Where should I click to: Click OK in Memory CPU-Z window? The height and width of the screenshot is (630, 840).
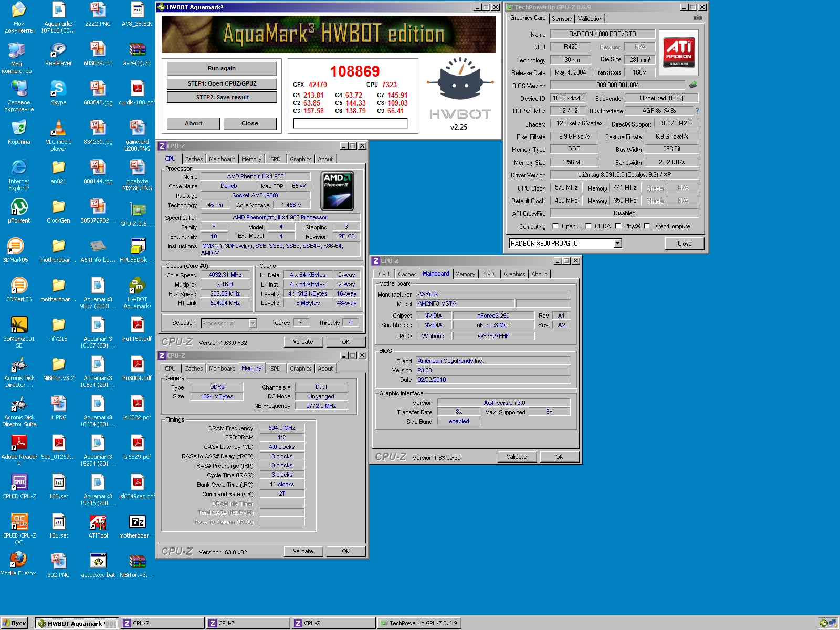click(345, 551)
